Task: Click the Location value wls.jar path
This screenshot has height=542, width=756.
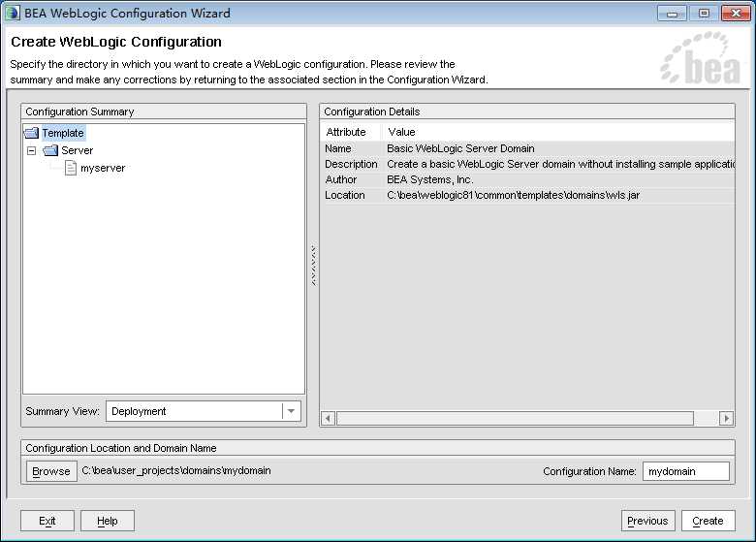Action: [x=513, y=195]
